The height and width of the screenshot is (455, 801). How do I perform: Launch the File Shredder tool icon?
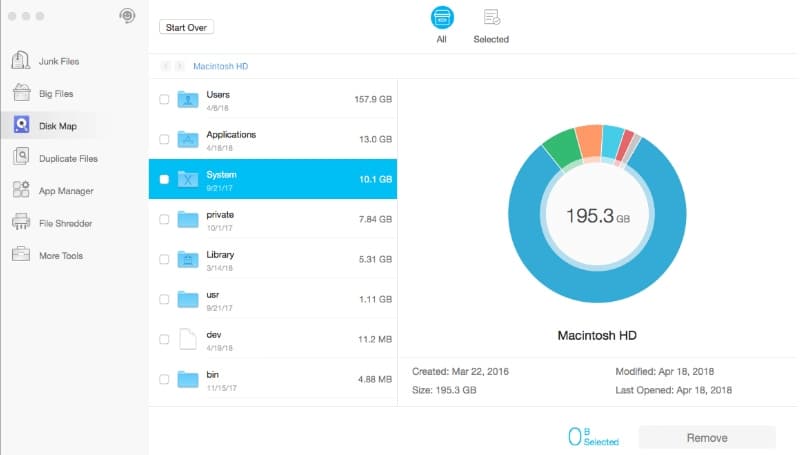pyautogui.click(x=21, y=222)
